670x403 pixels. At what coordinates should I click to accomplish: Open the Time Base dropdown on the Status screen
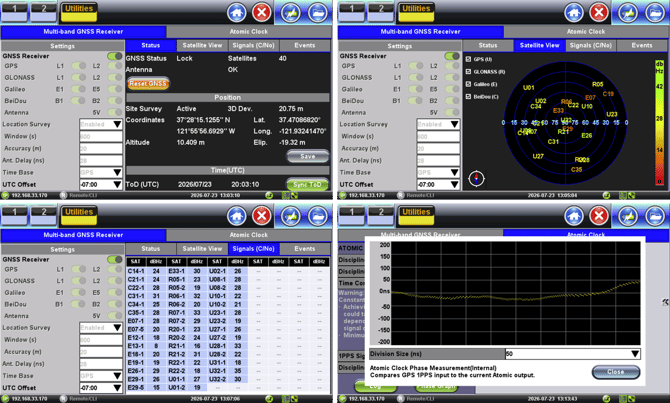tap(101, 173)
